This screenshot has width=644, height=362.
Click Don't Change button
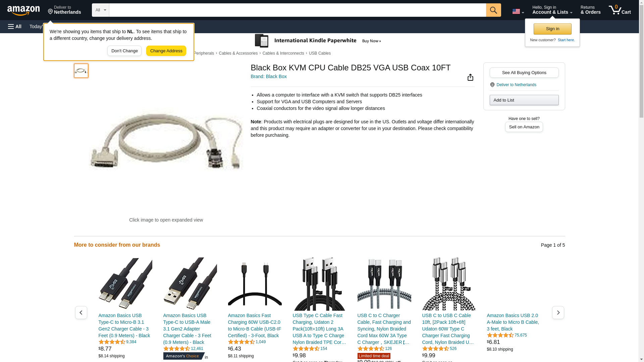(124, 51)
